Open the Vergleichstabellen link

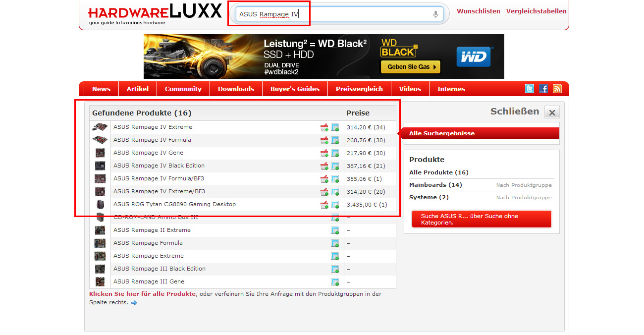pyautogui.click(x=537, y=11)
